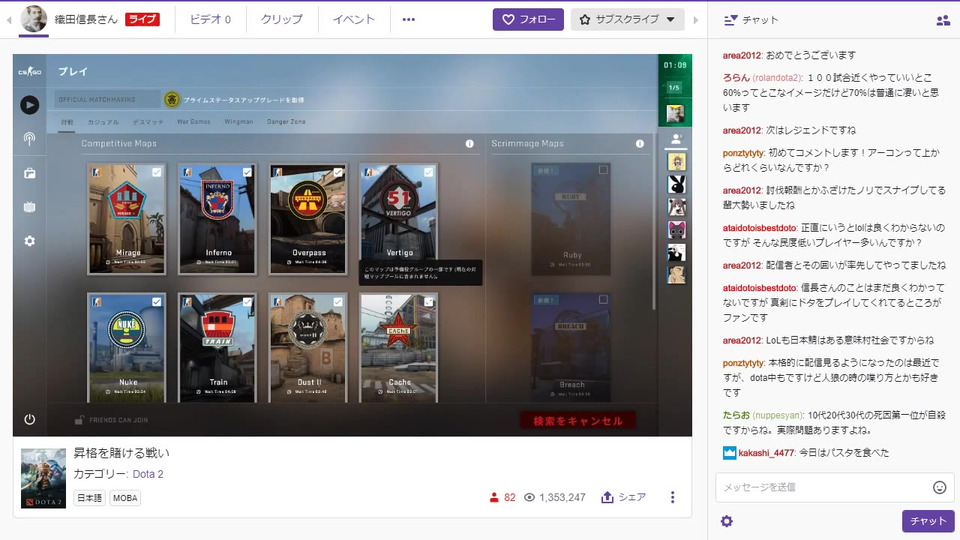Select the bunny logo friend avatar
The height and width of the screenshot is (540, 960).
(x=676, y=184)
